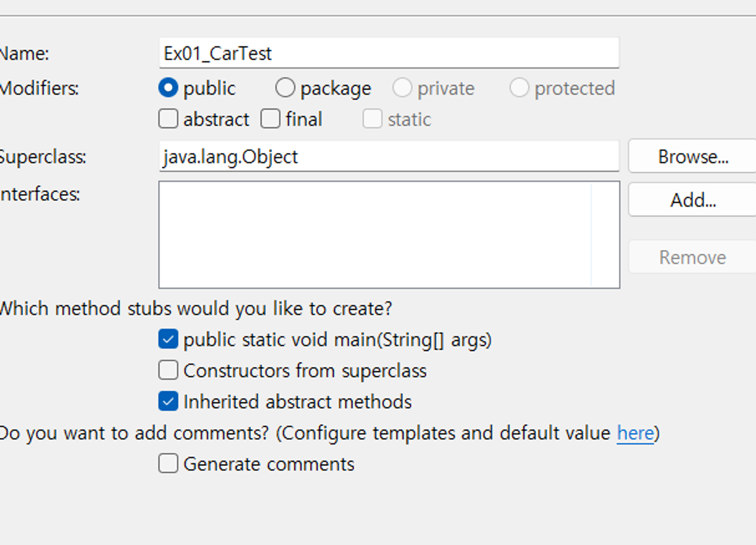Enable the Generate comments checkbox

pos(168,463)
